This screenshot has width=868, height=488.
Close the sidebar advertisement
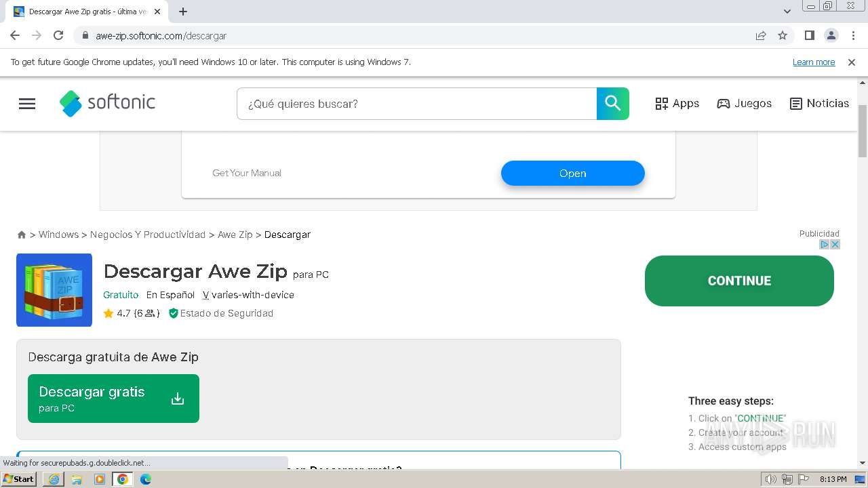click(835, 244)
